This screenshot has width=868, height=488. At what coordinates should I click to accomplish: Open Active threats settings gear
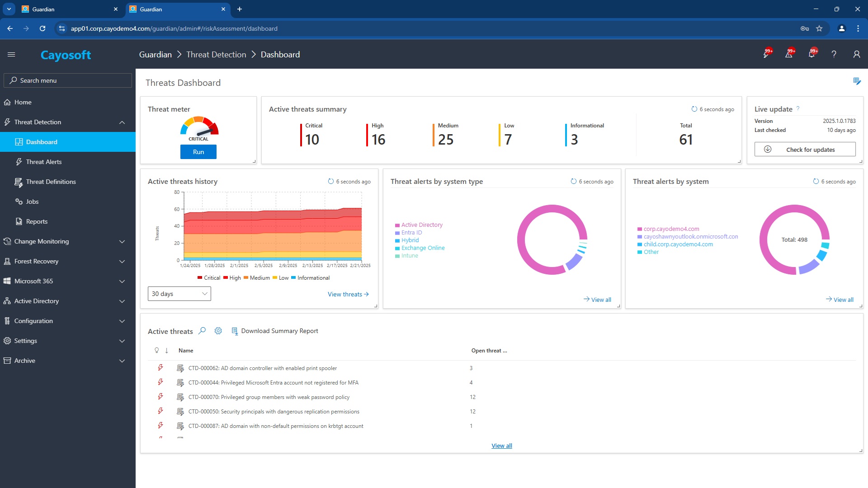218,331
